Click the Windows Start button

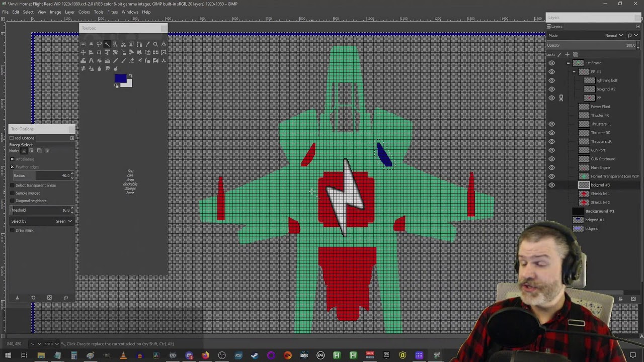(x=8, y=355)
